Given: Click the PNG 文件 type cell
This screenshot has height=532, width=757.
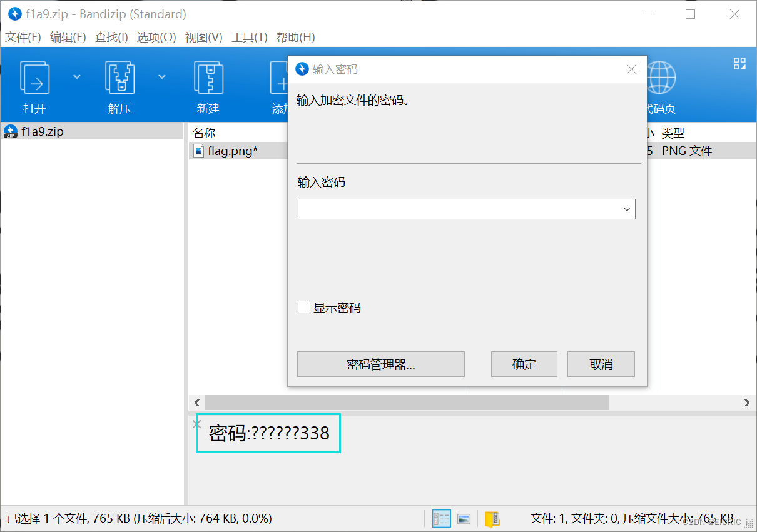Looking at the screenshot, I should [x=687, y=151].
